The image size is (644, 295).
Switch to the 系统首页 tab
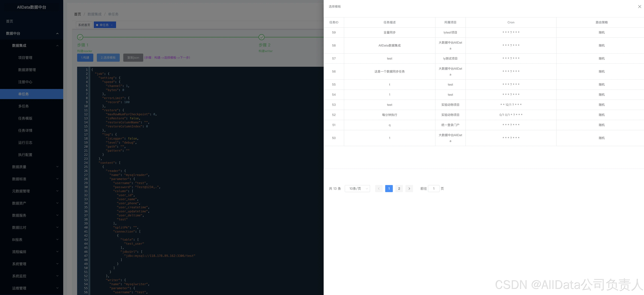click(x=84, y=25)
